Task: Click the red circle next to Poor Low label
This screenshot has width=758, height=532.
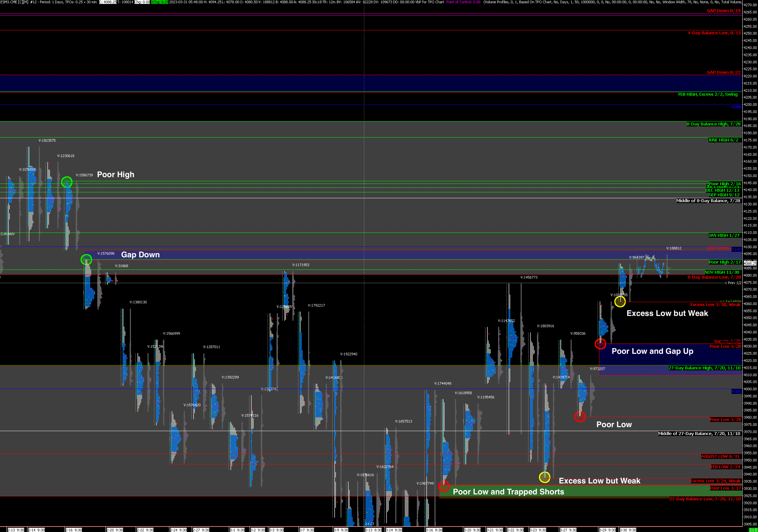Action: [x=580, y=417]
